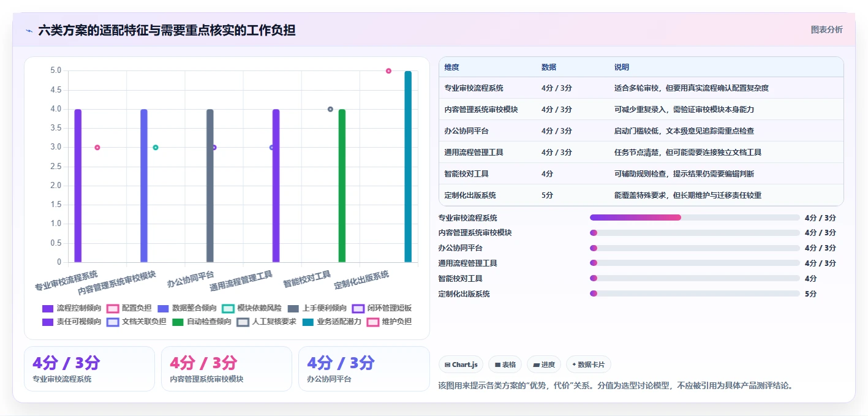
Task: Click the green bar for 智能校对工具
Action: point(342,186)
